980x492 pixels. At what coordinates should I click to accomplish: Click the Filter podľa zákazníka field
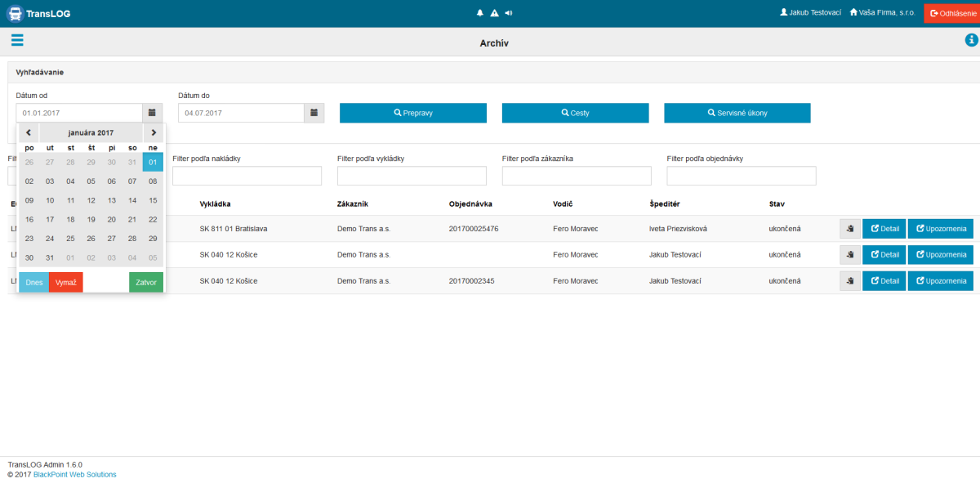click(577, 176)
